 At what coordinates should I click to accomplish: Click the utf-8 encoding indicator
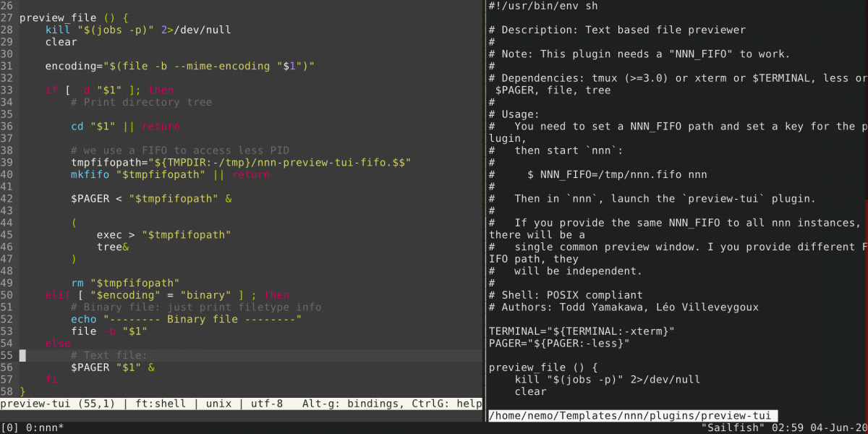[267, 404]
